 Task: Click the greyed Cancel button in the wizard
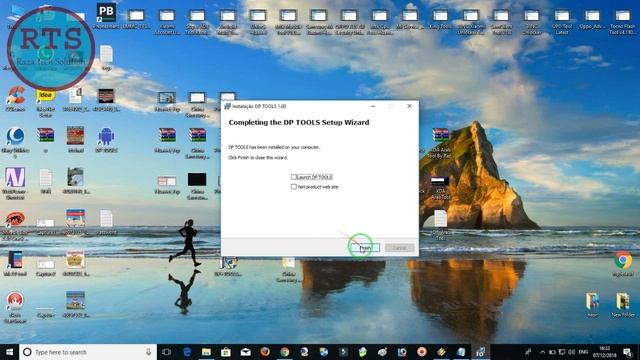(399, 248)
